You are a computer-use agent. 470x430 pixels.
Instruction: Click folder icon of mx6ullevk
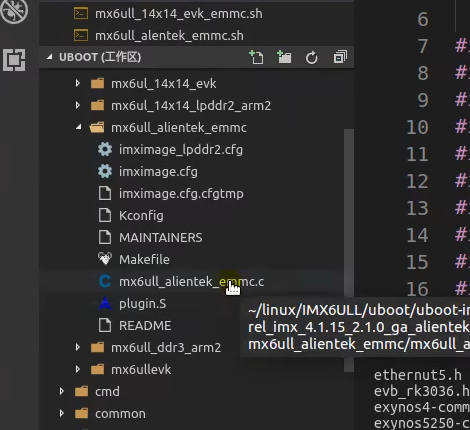click(x=97, y=369)
